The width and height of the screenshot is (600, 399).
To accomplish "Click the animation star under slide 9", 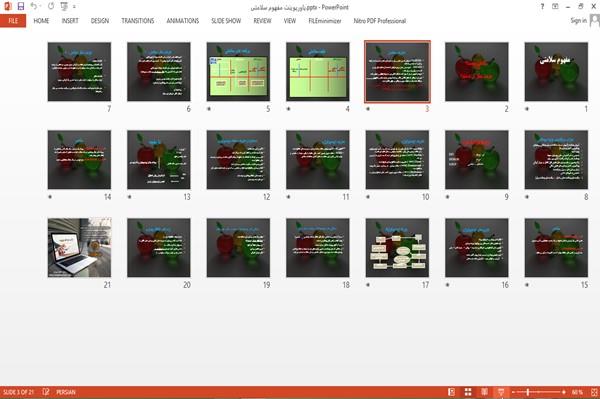I will point(447,197).
